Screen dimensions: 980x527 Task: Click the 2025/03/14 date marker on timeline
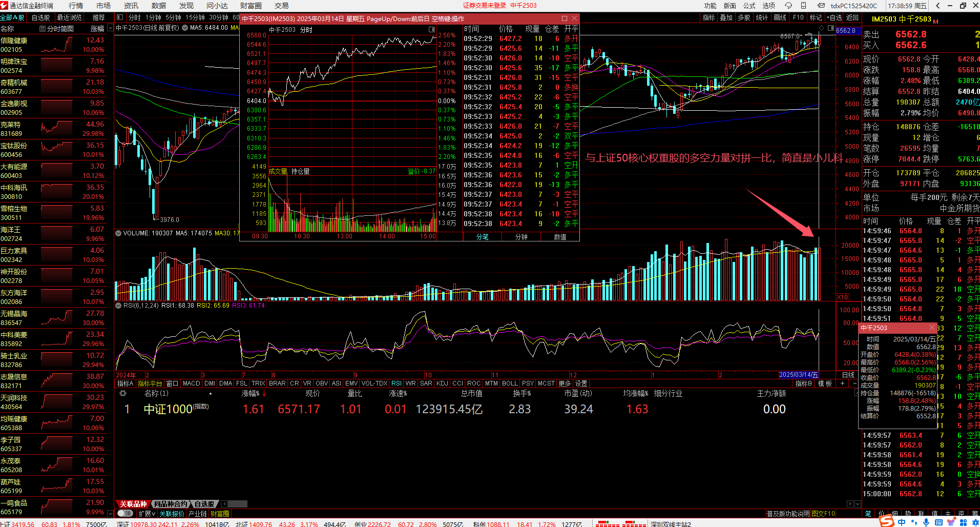(798, 375)
